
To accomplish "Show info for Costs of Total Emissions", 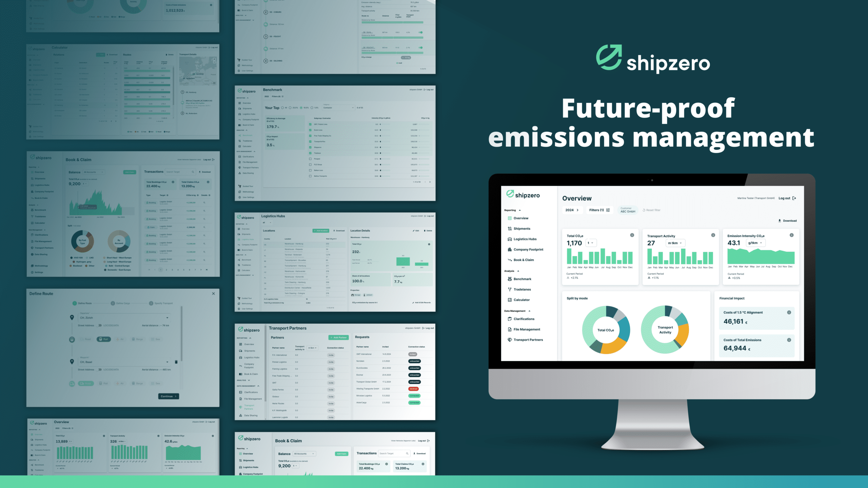I will [789, 340].
